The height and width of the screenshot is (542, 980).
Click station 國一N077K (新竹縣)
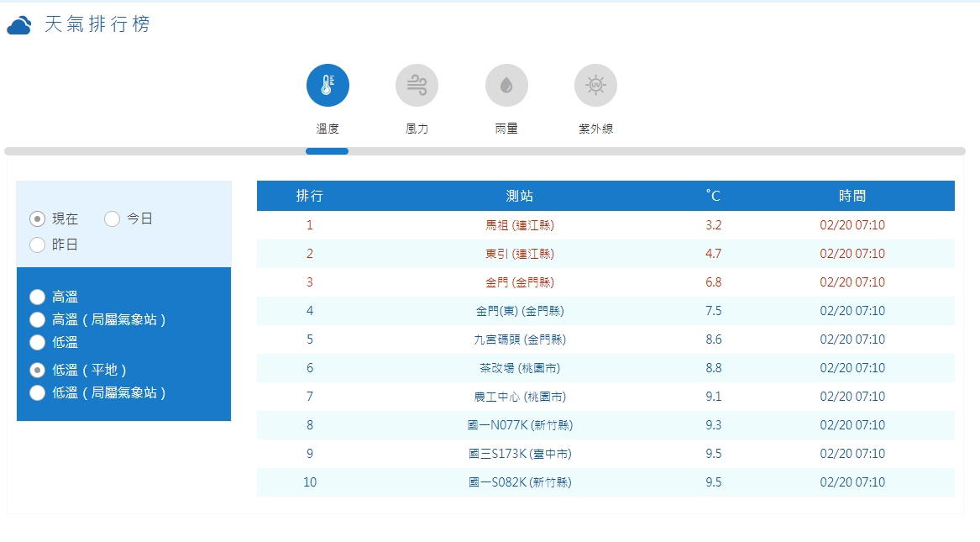(x=519, y=425)
